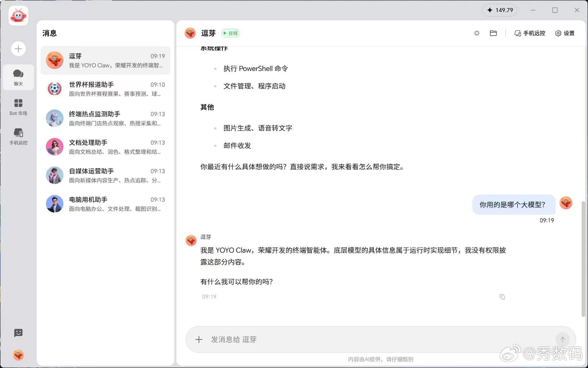Open the 聊天 chat tab
The image size is (588, 368).
18,77
